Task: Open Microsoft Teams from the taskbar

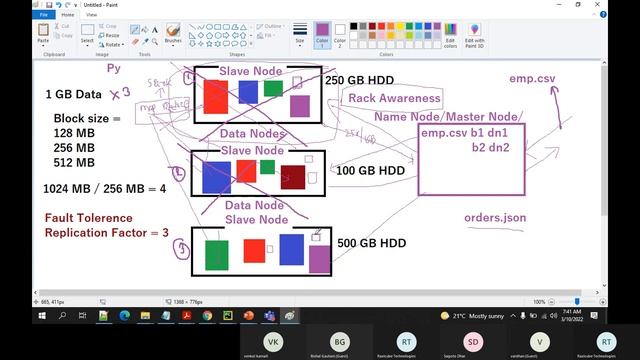Action: click(x=269, y=316)
